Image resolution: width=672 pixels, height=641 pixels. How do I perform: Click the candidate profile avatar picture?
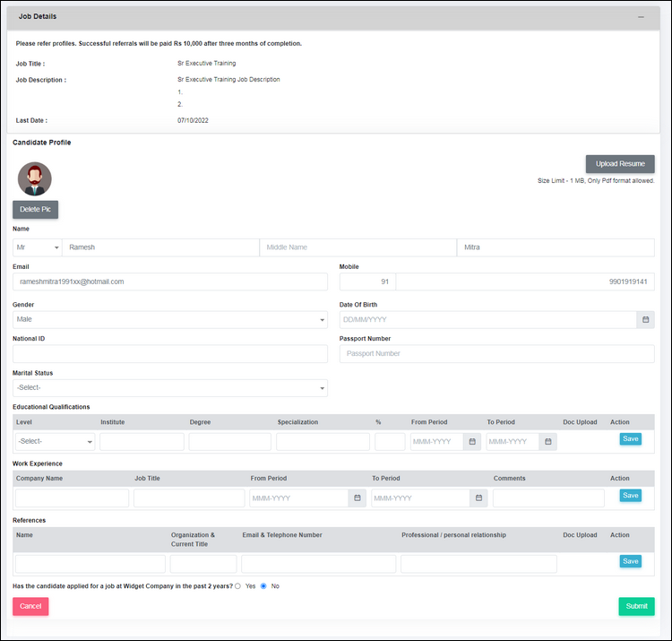[x=35, y=179]
